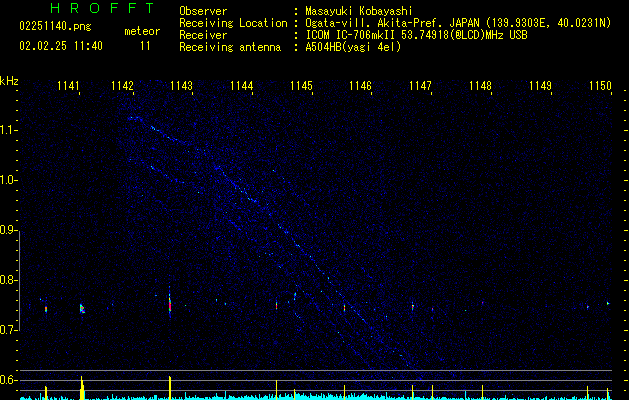This screenshot has height=400, width=629.
Task: Select the file name 02251140.png
Action: (x=55, y=26)
